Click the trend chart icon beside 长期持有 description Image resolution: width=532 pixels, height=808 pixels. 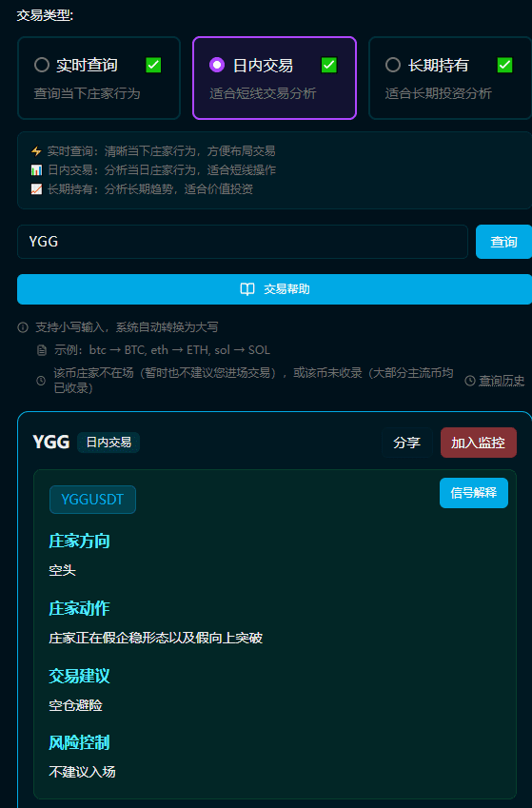click(36, 189)
